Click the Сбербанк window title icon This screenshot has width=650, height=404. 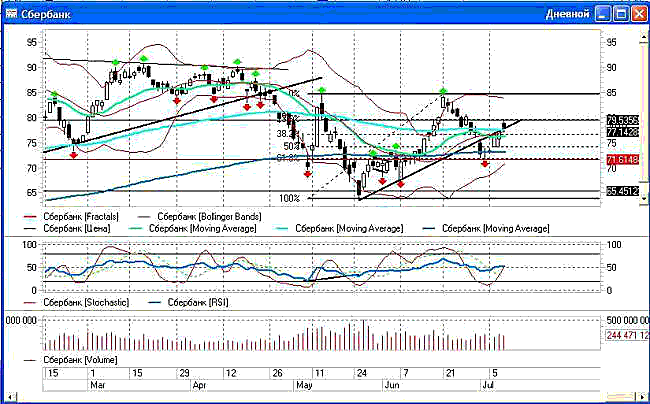12,14
